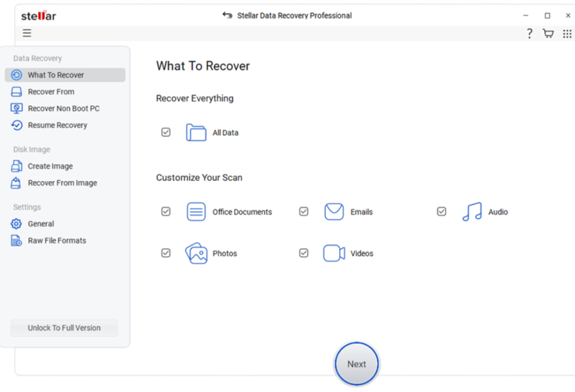Disable the Emails checkbox
Viewport: 575px width, 392px height.
click(x=304, y=212)
